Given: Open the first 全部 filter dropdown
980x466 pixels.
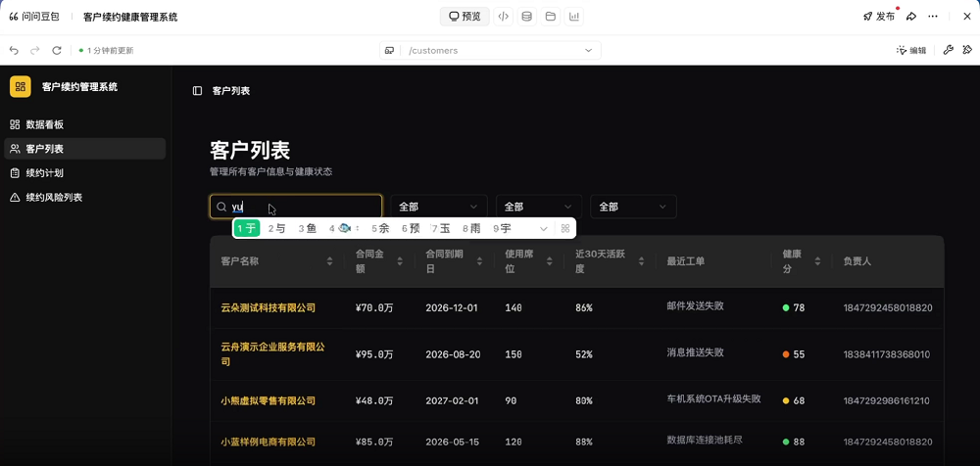Looking at the screenshot, I should [x=439, y=207].
